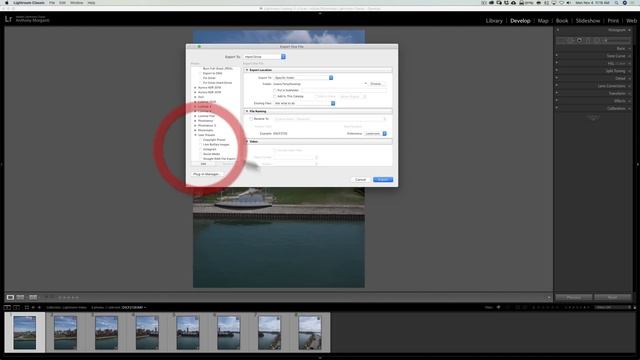The image size is (640, 360).
Task: Open the Apple menu
Action: tap(7, 3)
